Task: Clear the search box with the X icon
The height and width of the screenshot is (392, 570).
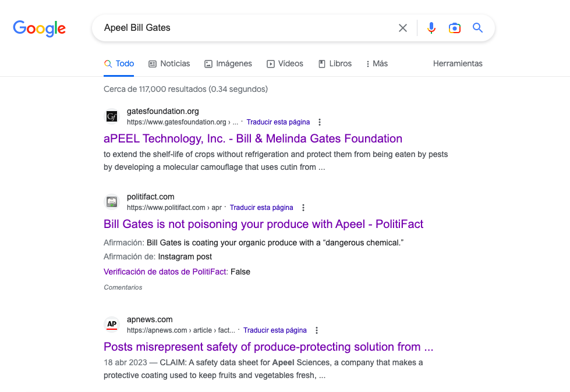Action: pos(403,28)
